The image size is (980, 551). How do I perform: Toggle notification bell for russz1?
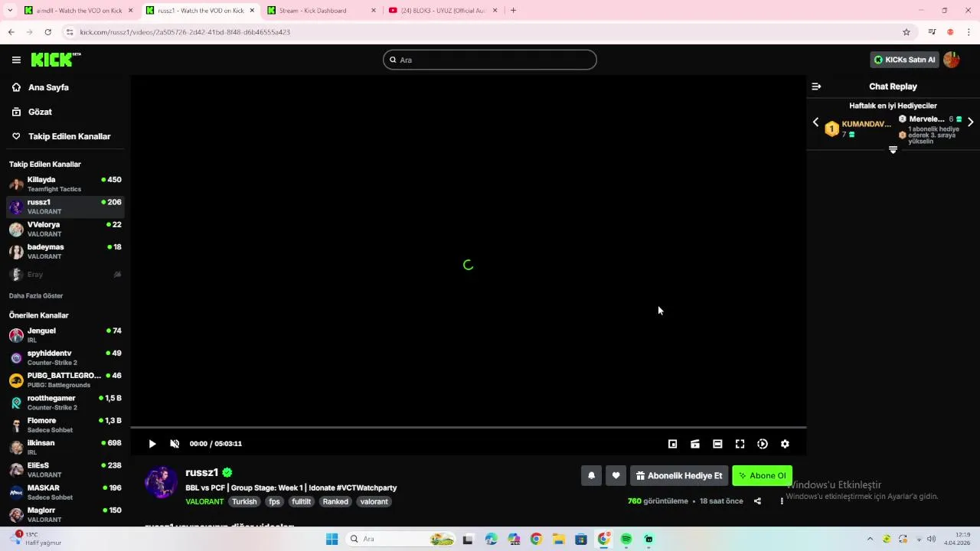pyautogui.click(x=591, y=475)
